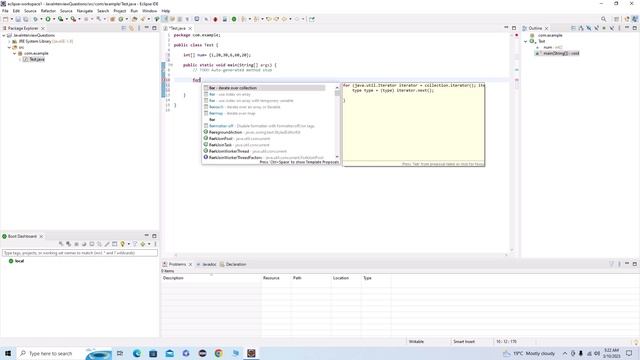640x360 pixels.
Task: Open the dropdown arrow beside the New icon
Action: tap(11, 19)
